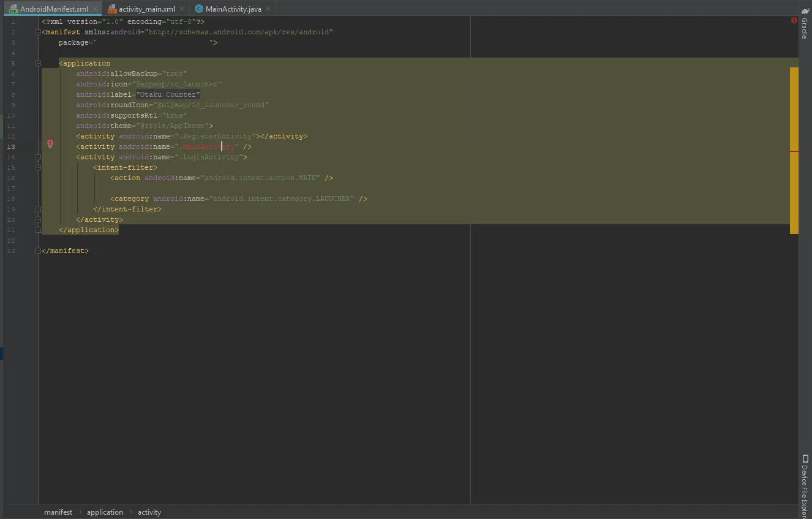
Task: Click the "@mipmap/ic_launcher_round" value
Action: (211, 105)
